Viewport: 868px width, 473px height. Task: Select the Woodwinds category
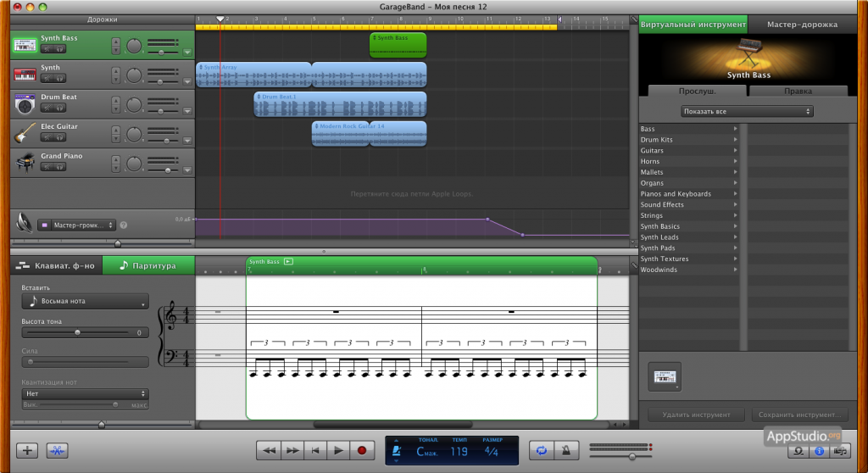[689, 270]
